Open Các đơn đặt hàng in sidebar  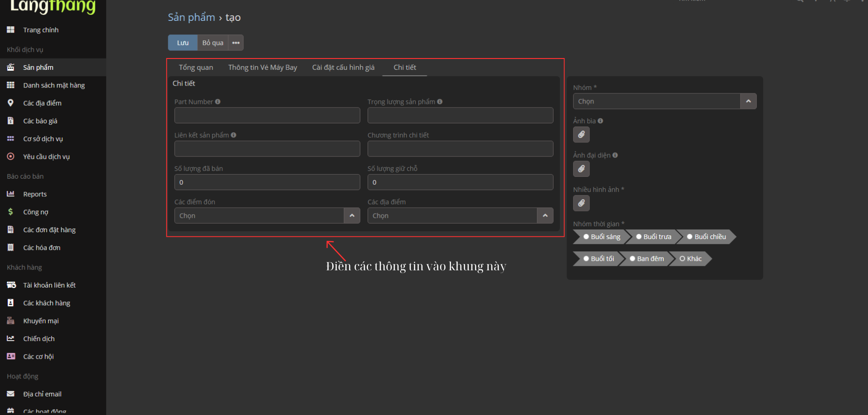(49, 230)
